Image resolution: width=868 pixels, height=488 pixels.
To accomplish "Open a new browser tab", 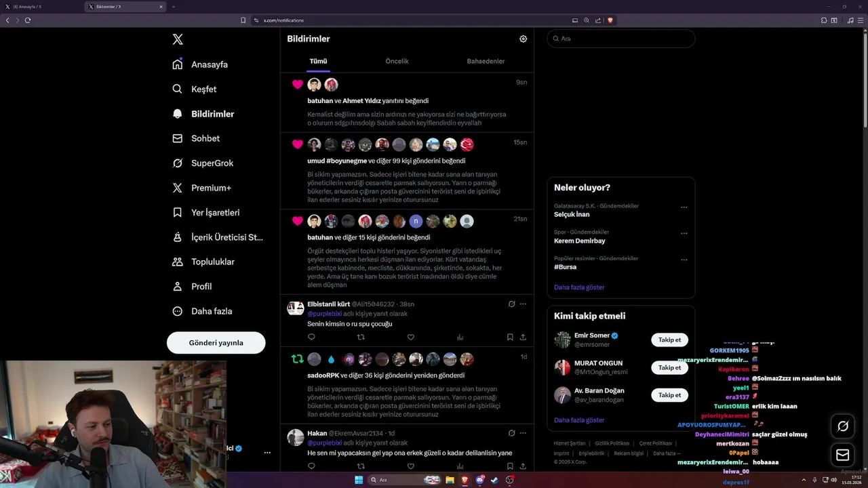I will 173,7.
